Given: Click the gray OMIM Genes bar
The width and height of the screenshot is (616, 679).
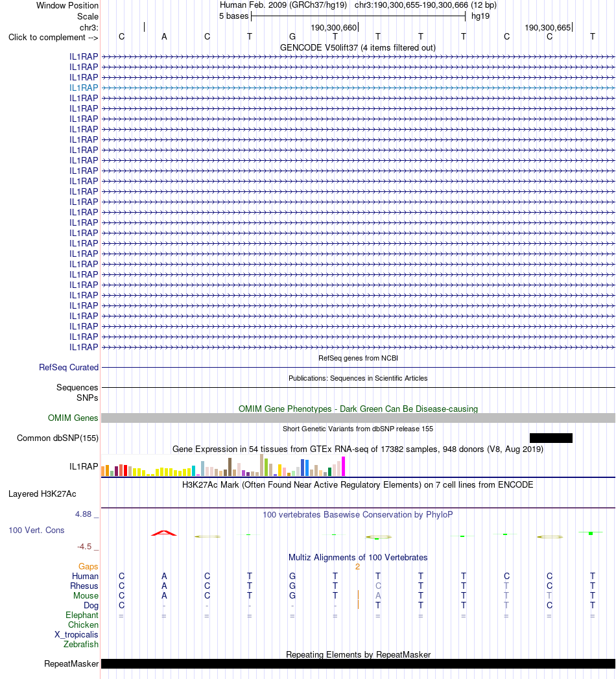Looking at the screenshot, I should click(x=358, y=418).
